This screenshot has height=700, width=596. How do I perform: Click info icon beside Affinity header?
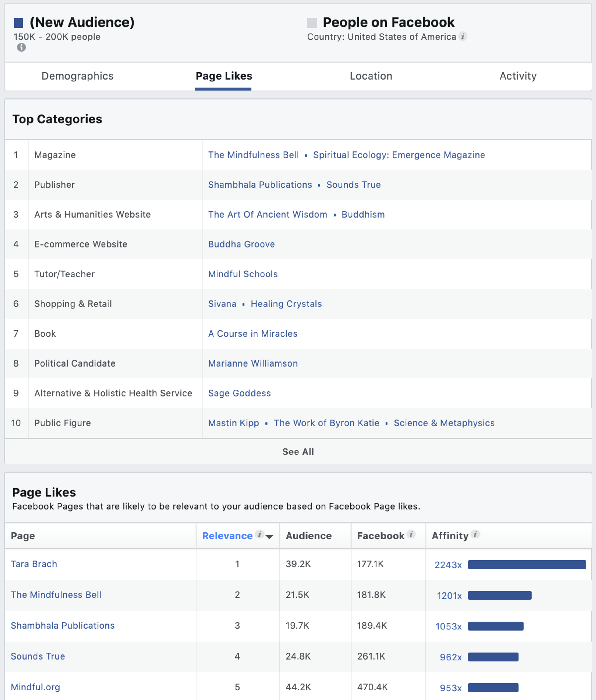[475, 534]
